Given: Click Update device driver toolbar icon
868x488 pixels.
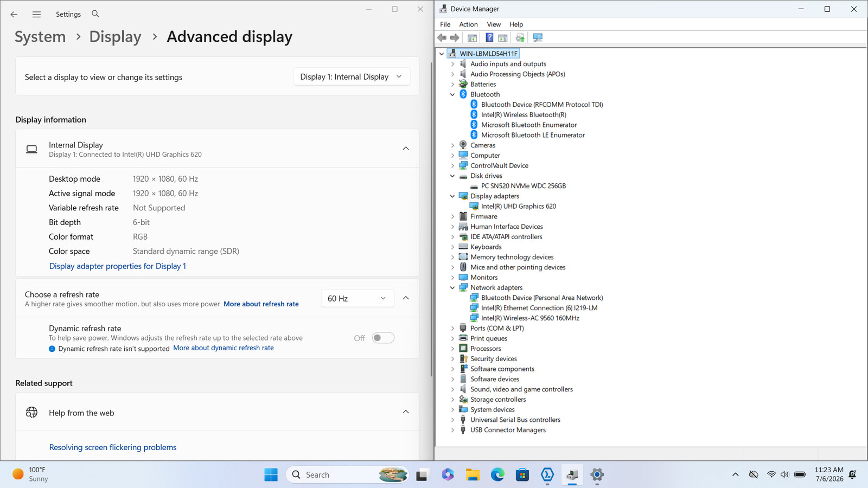Looking at the screenshot, I should coord(520,37).
